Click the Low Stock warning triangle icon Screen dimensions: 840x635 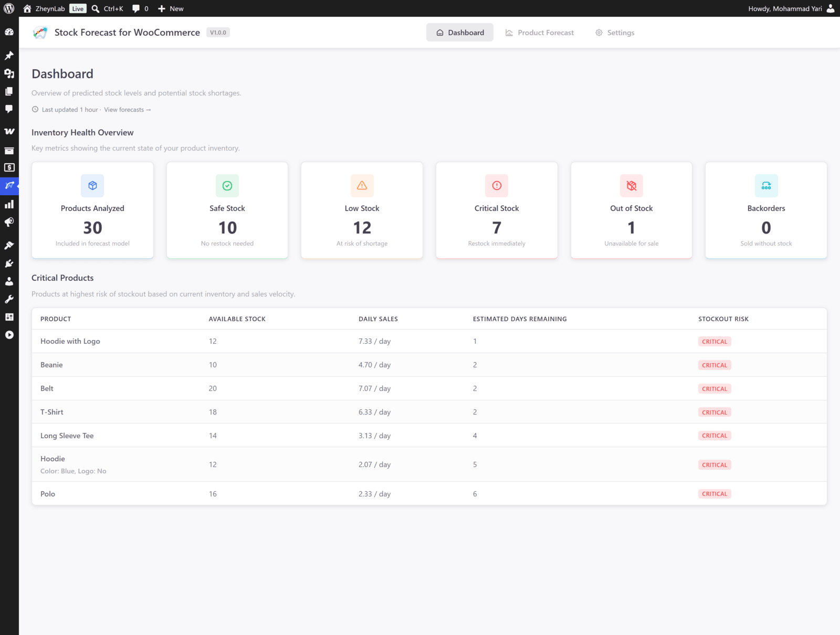tap(362, 186)
